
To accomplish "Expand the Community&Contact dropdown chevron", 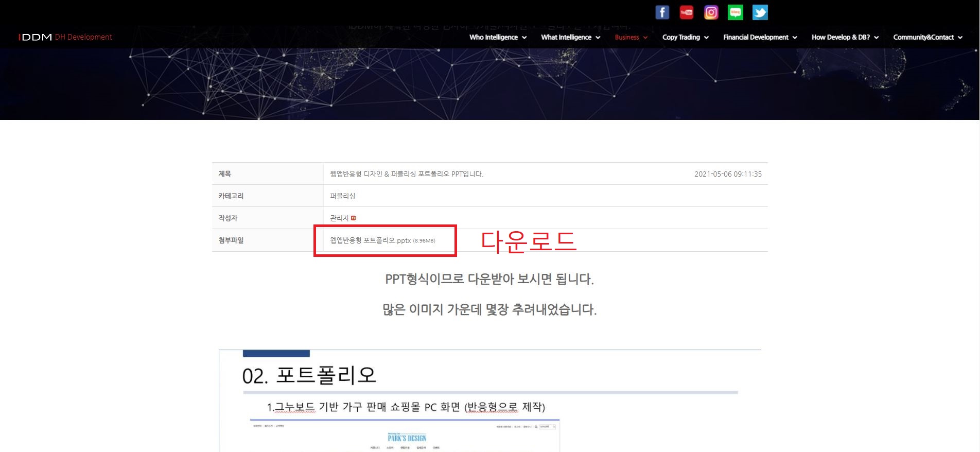I will tap(960, 38).
